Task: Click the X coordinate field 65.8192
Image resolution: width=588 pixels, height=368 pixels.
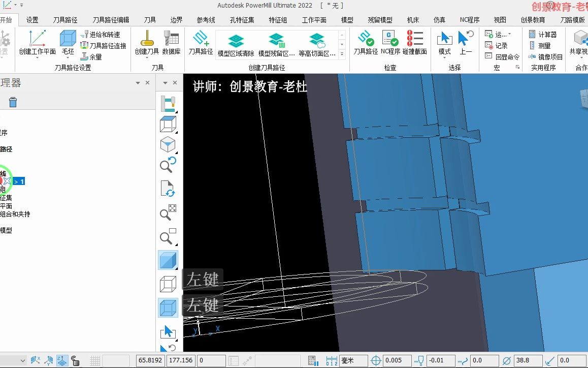Action: tap(150, 360)
